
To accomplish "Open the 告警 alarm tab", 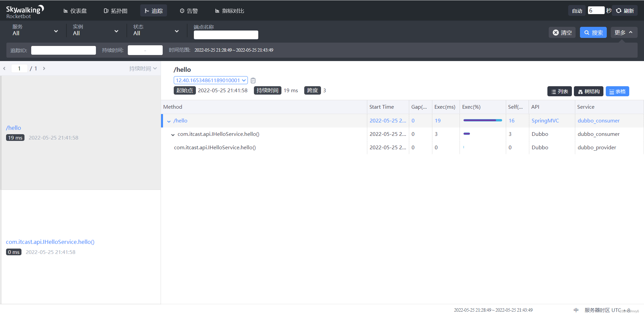I will click(189, 11).
